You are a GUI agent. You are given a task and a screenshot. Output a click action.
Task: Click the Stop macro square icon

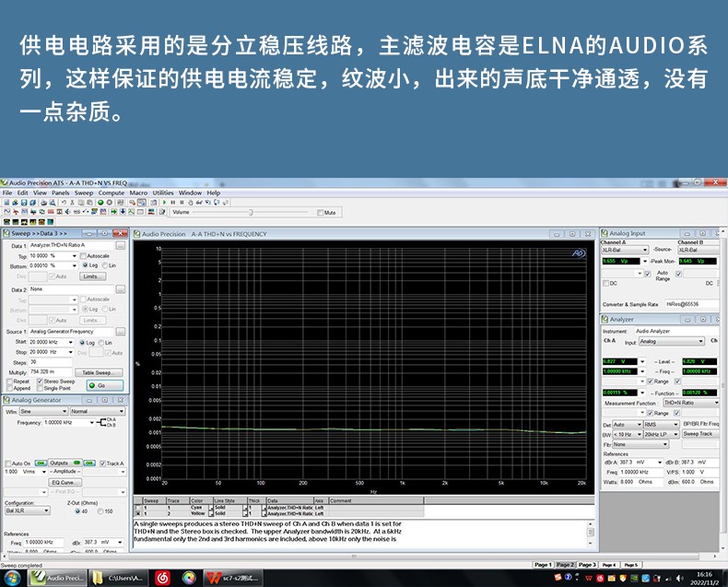(182, 203)
